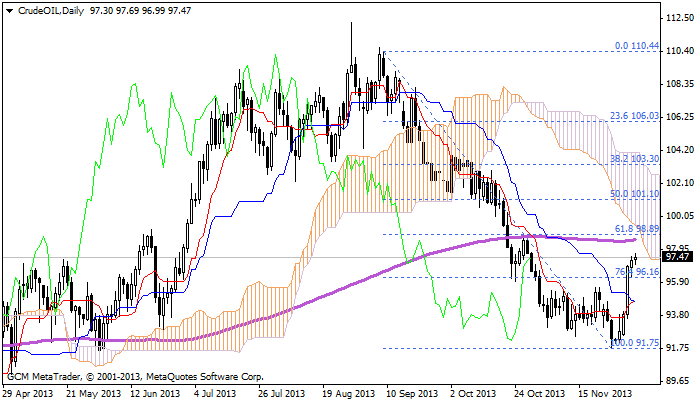Select the 0.0 110.44 Fibonacci label
The image size is (700, 402).
pos(636,46)
